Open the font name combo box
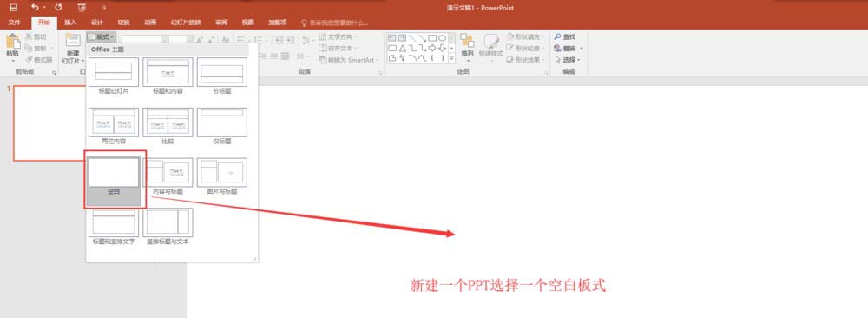The image size is (868, 318). click(144, 39)
